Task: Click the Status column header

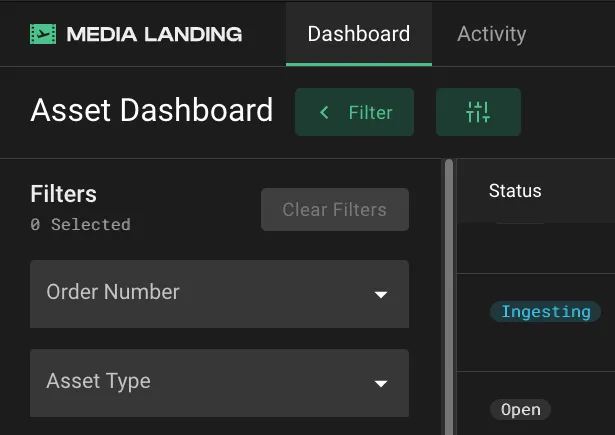Action: [515, 191]
